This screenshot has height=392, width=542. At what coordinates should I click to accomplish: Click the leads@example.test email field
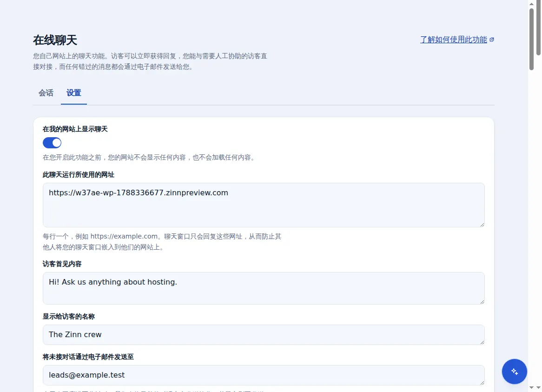(264, 375)
